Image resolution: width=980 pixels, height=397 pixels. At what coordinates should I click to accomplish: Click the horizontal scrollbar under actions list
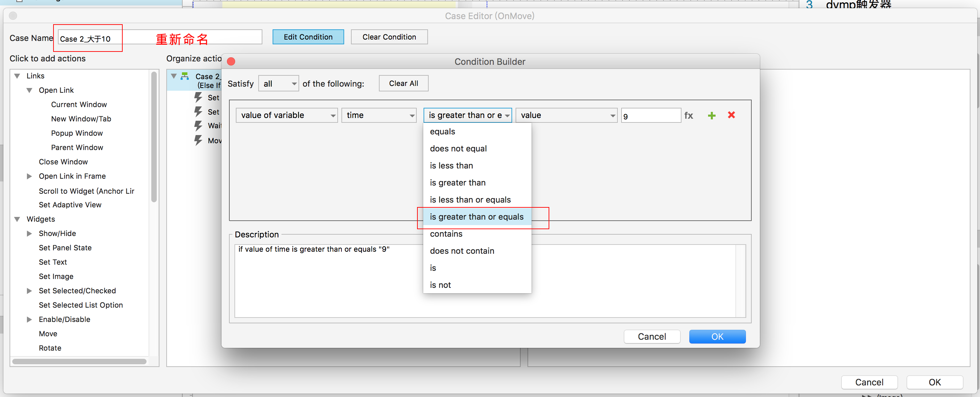pos(79,362)
